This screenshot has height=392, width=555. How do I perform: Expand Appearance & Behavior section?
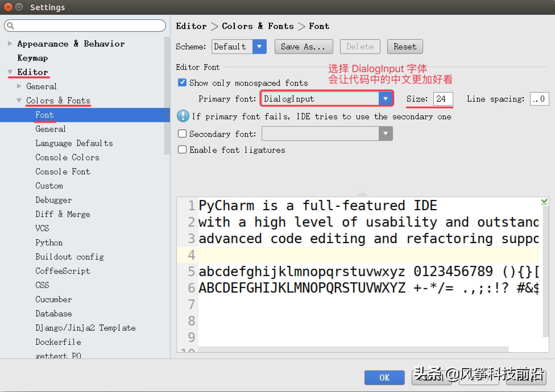tap(10, 43)
